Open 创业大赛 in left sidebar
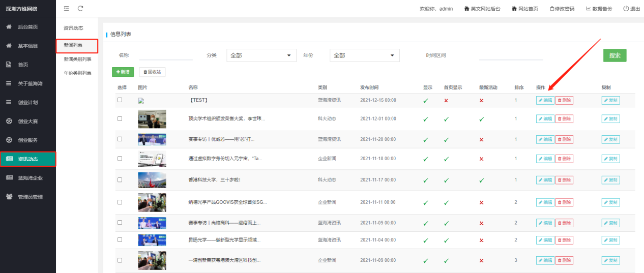 coord(27,121)
